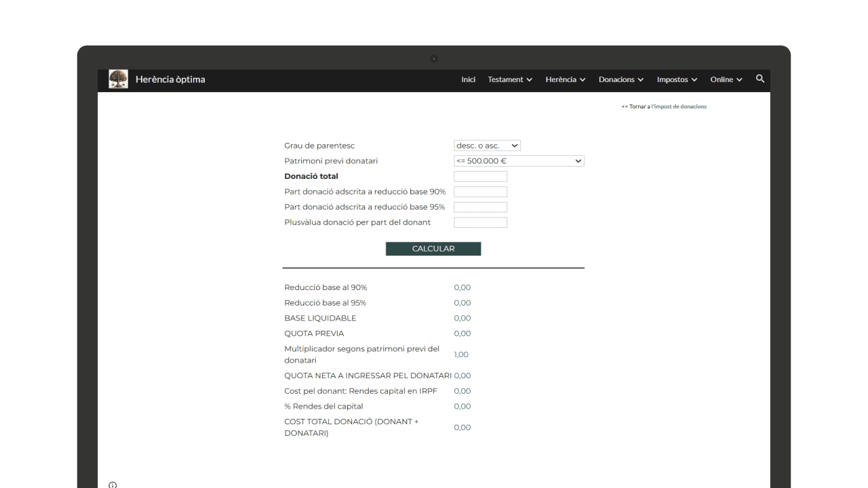Open the Online navigation menu
Screen dimensions: 868x488
(726, 79)
